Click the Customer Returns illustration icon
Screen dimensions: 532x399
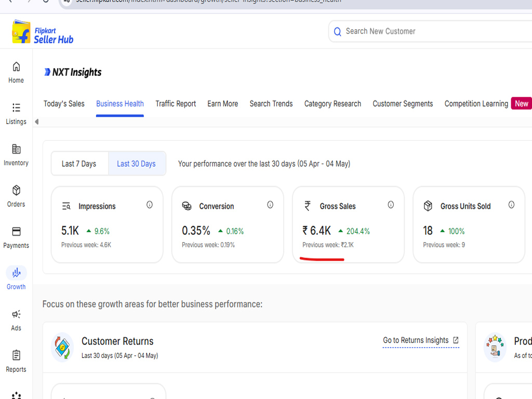(x=62, y=347)
